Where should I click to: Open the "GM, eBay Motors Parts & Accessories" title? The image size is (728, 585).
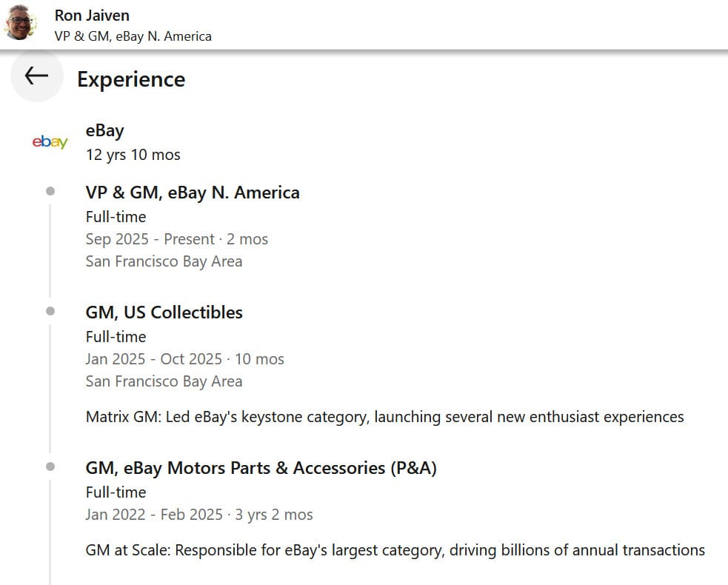click(x=261, y=468)
